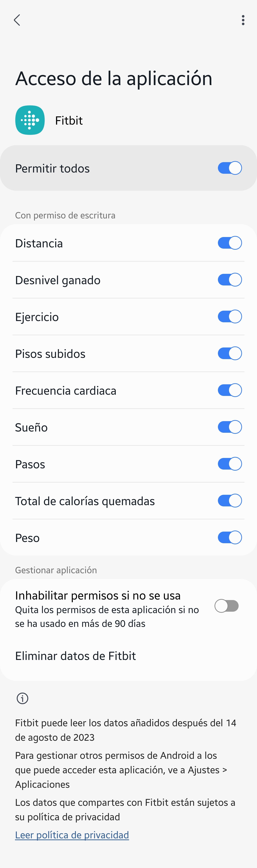Disable the Distancia permission switch
257x868 pixels.
click(x=230, y=243)
